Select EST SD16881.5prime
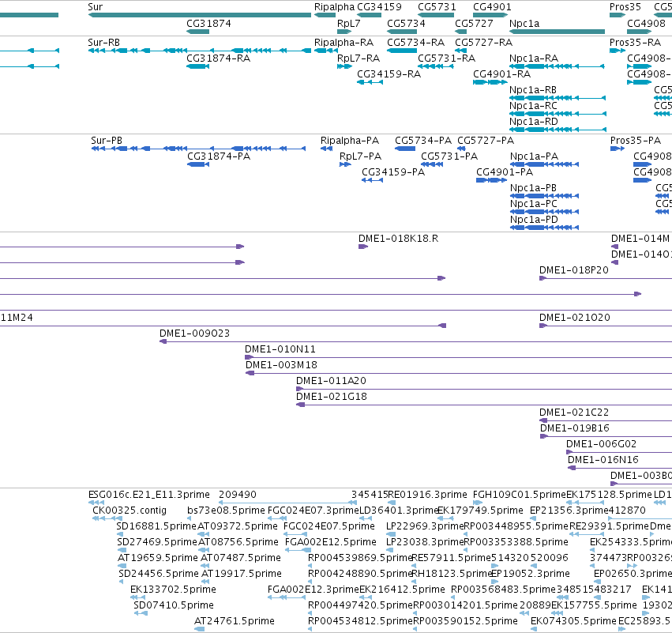 [x=121, y=534]
